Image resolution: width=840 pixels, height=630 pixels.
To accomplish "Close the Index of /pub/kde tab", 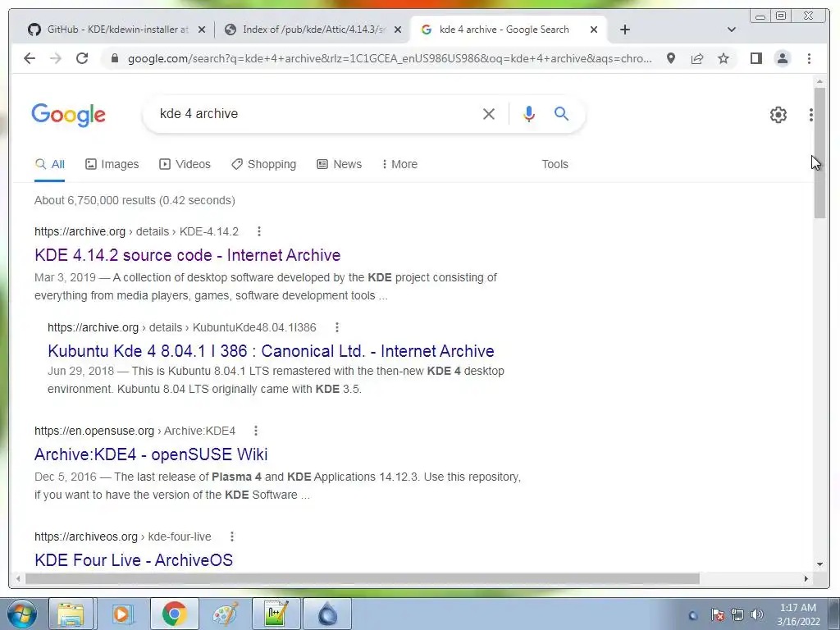I will click(x=398, y=30).
